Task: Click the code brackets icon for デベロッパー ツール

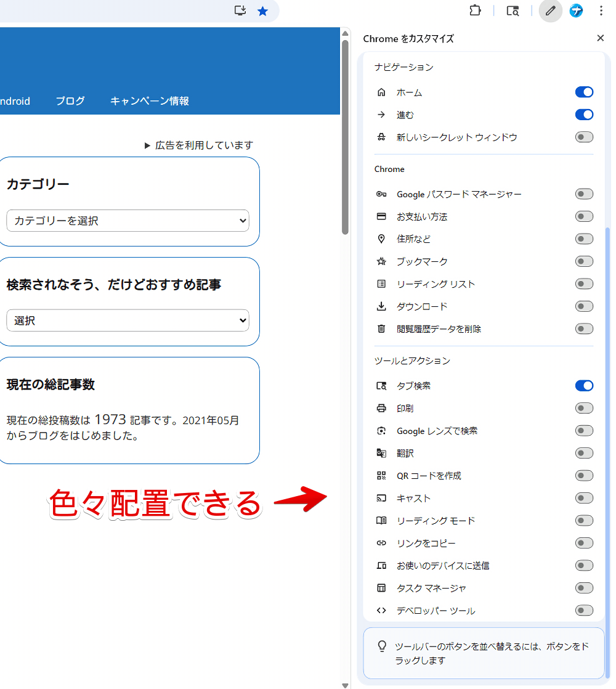Action: point(381,610)
